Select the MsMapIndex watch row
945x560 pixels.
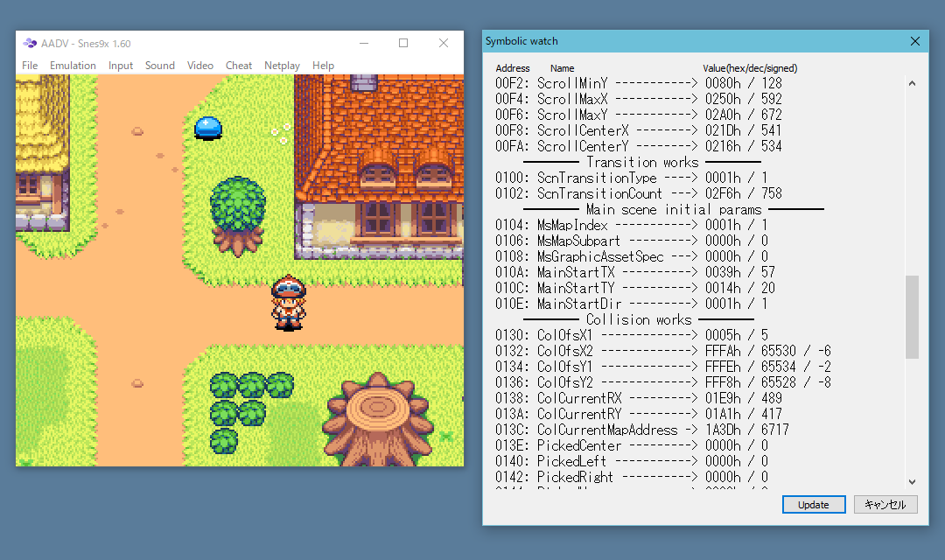click(x=632, y=225)
